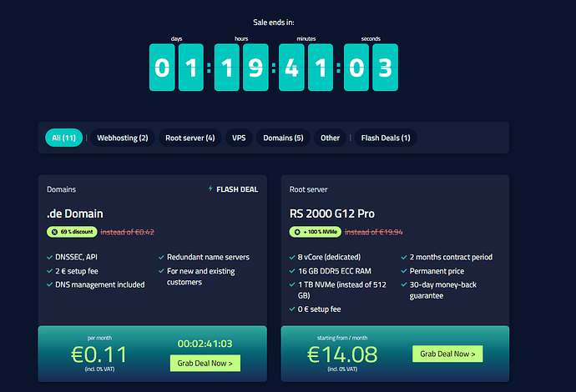576x392 pixels.
Task: Click checkmark beside 30-day money-back guarantee
Action: pos(404,284)
